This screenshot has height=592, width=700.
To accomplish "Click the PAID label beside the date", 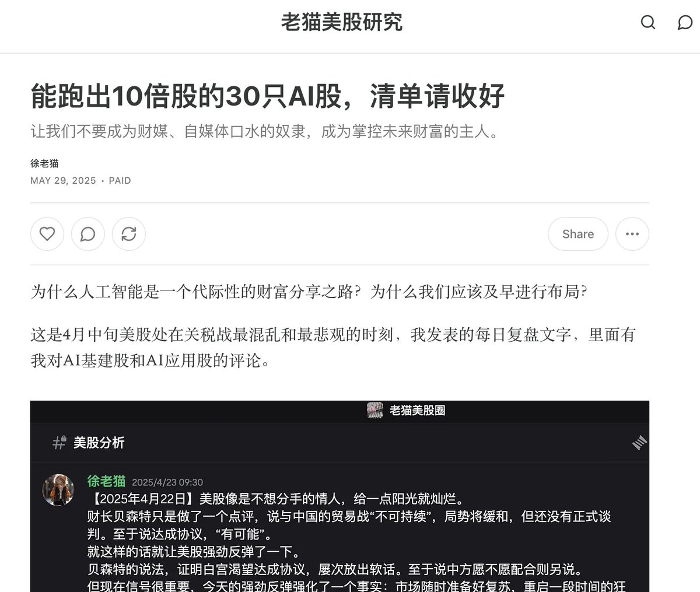I will (x=120, y=181).
